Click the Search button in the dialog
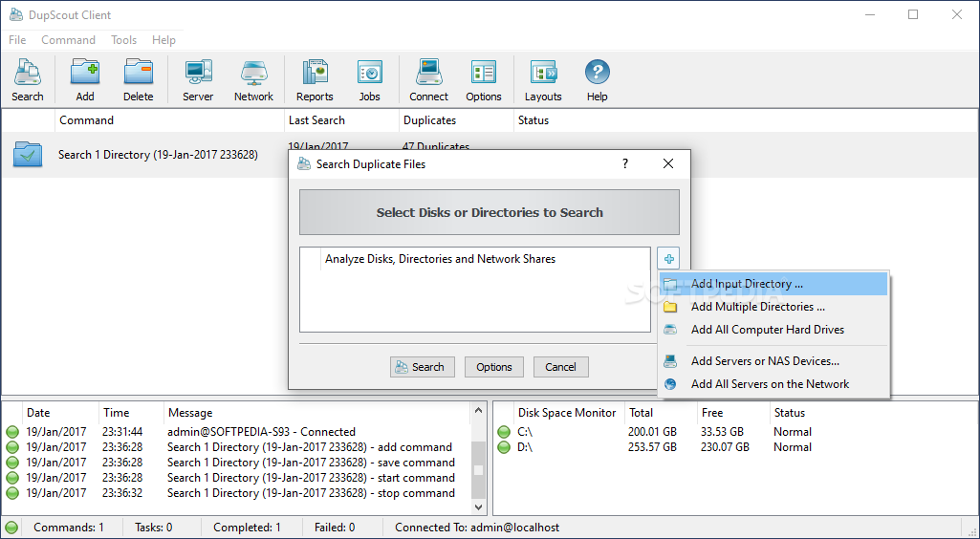980x539 pixels. 423,367
